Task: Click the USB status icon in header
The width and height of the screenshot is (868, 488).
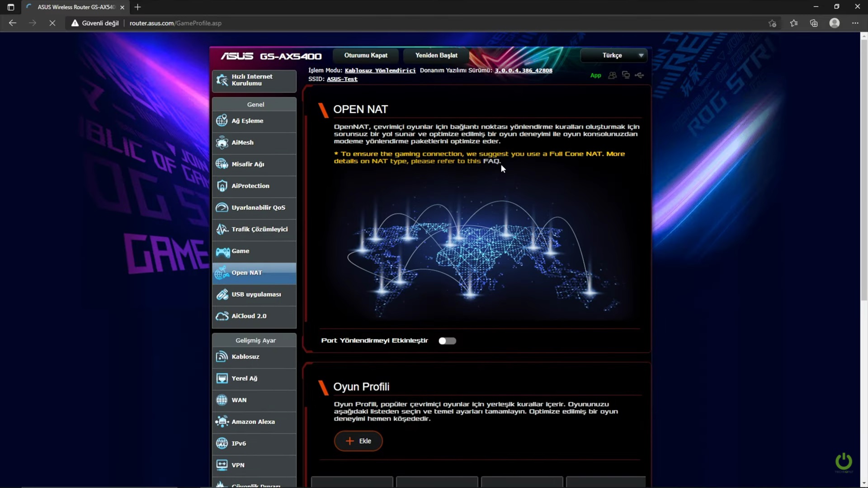Action: (639, 75)
